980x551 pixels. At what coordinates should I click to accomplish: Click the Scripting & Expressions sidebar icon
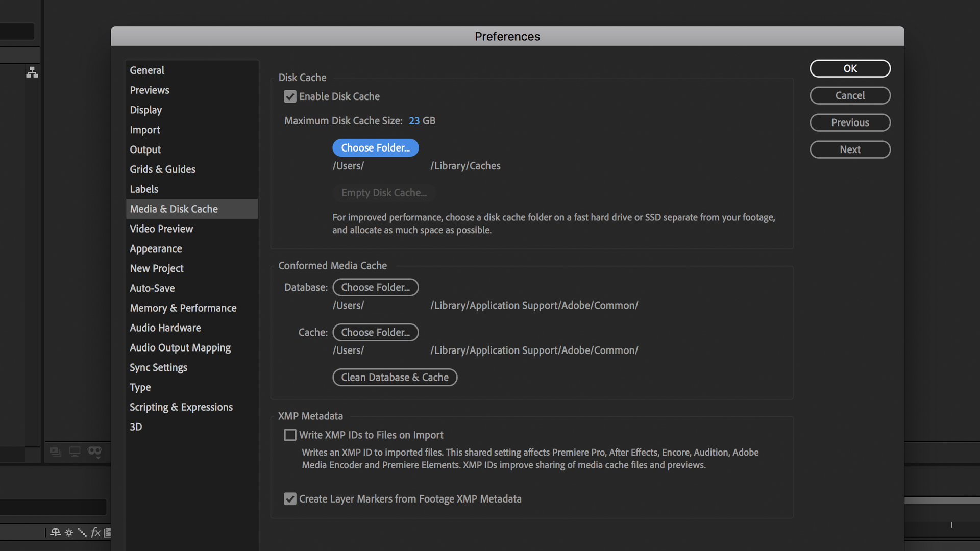click(181, 406)
